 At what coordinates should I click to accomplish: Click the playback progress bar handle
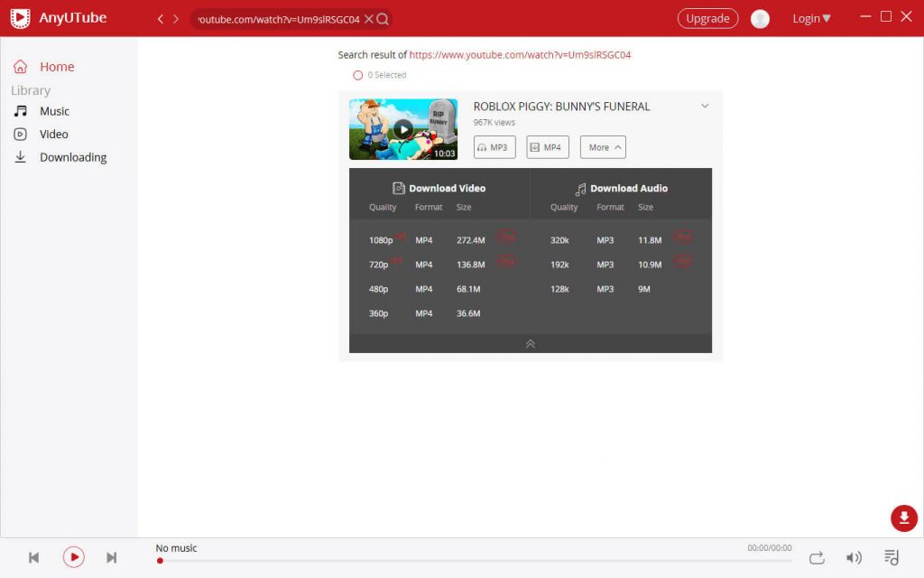click(160, 561)
